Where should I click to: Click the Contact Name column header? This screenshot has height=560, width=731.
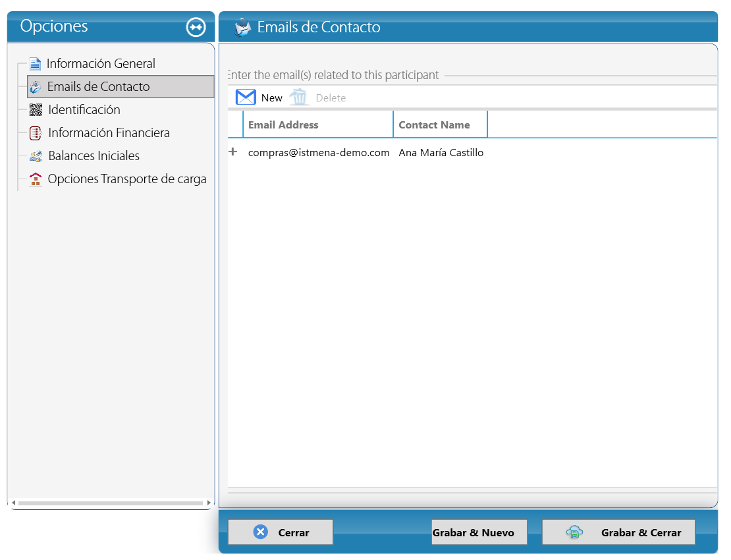tap(440, 125)
